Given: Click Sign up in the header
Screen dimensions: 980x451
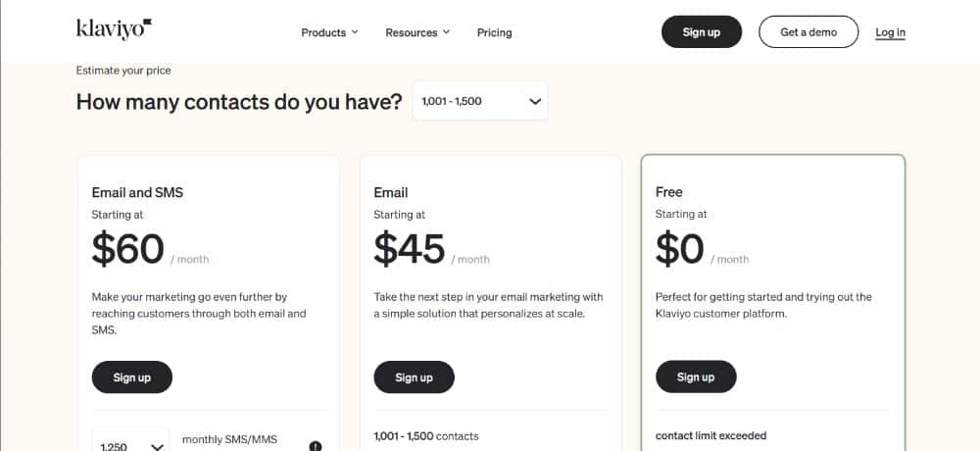Looking at the screenshot, I should tap(702, 32).
